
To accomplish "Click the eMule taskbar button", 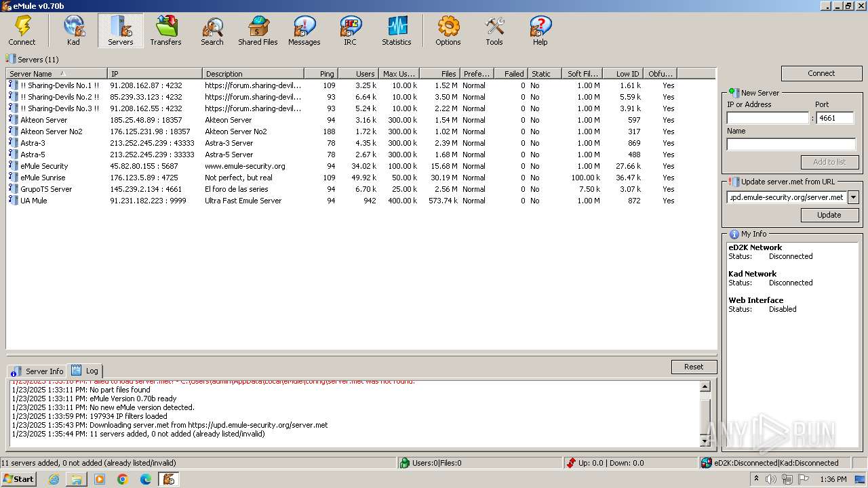I will click(169, 479).
